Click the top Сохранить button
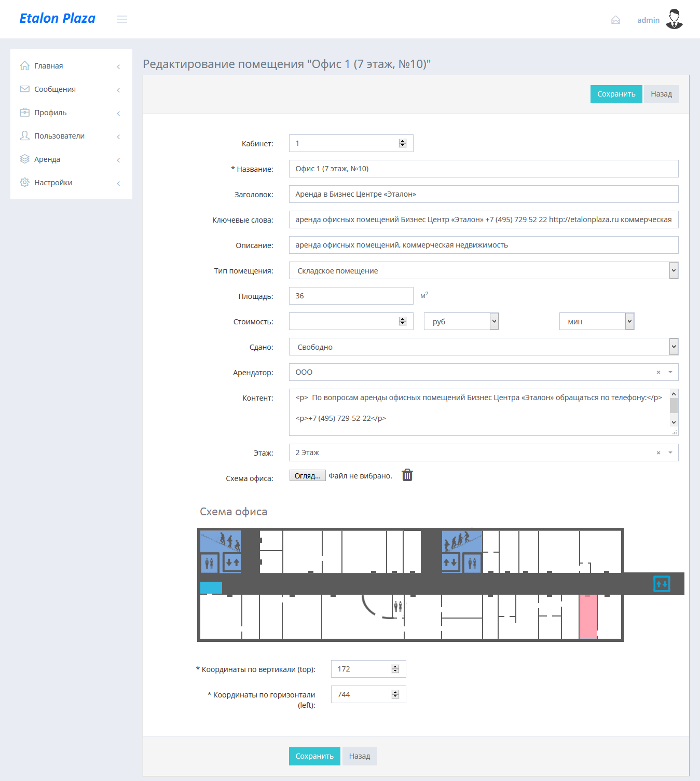This screenshot has width=700, height=781. pyautogui.click(x=616, y=94)
